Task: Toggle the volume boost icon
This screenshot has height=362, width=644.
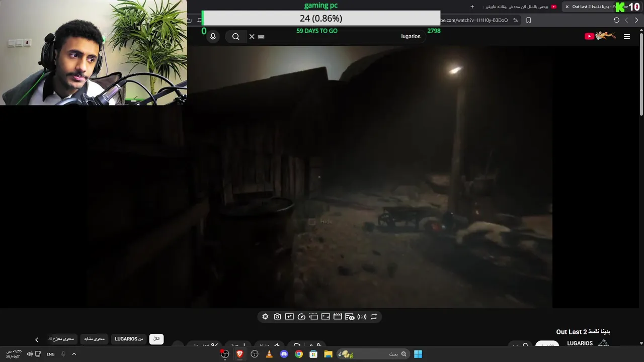Action: [x=362, y=317]
